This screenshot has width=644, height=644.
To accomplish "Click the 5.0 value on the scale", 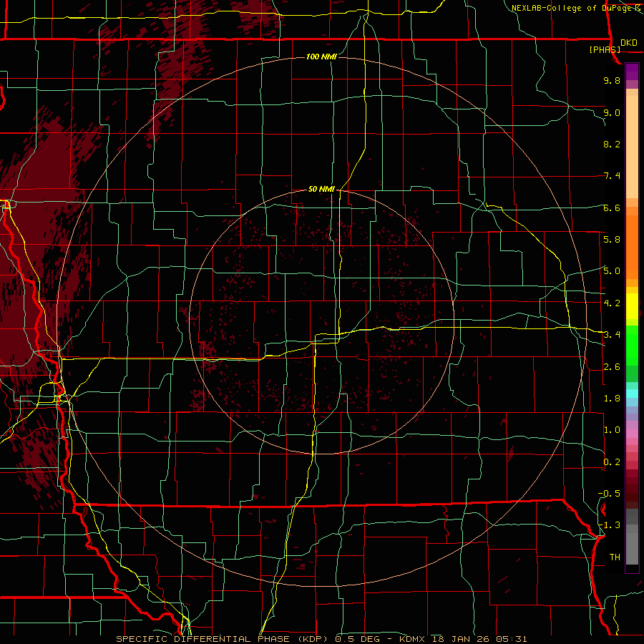I will [612, 271].
